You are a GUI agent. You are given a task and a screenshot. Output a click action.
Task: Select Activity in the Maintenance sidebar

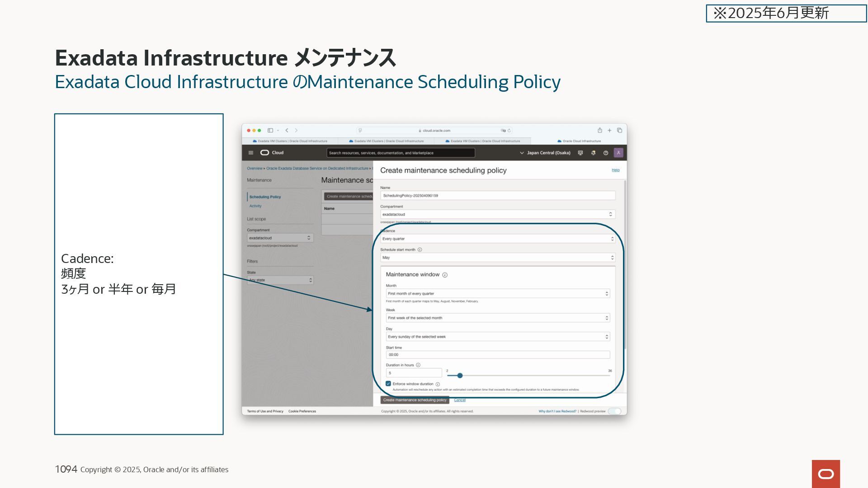pos(255,206)
